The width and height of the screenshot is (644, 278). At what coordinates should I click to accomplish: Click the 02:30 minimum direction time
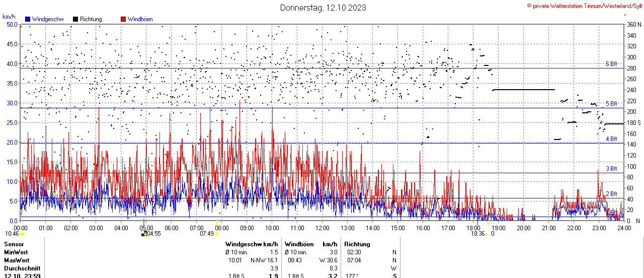(354, 252)
